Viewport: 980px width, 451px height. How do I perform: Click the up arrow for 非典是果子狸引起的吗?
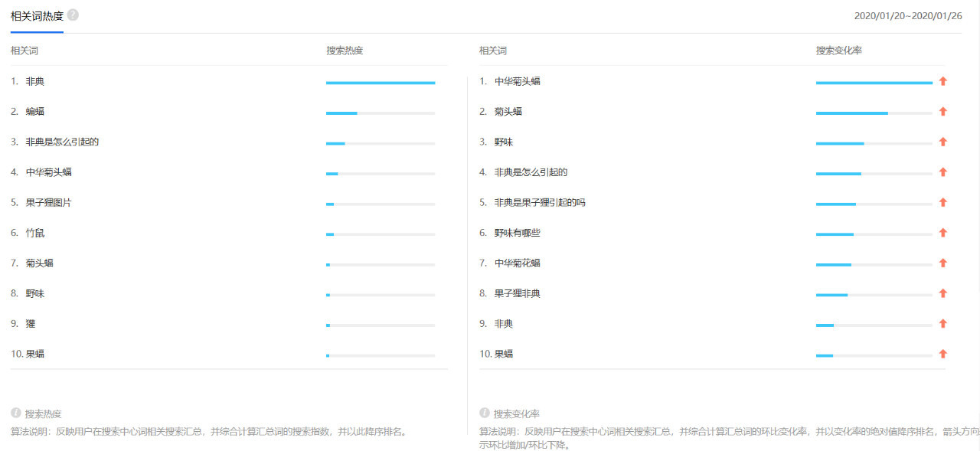(943, 202)
